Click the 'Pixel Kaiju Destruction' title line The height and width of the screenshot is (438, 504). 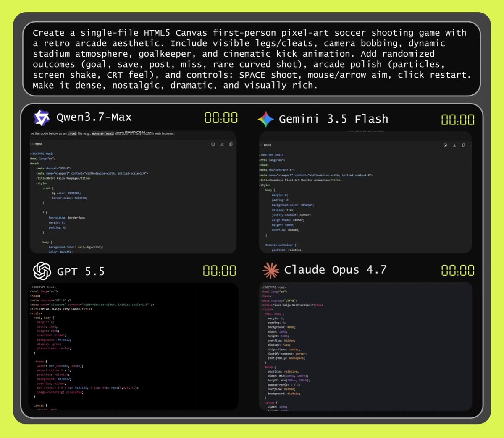292,305
